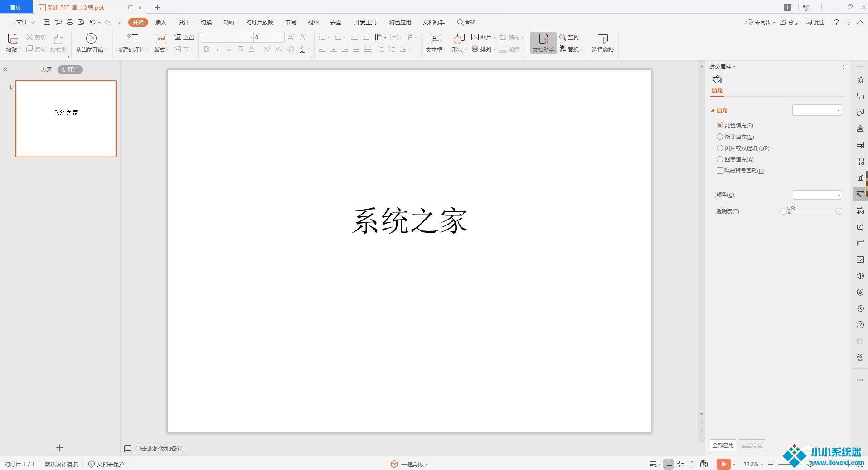This screenshot has width=868, height=470.
Task: Enable the 隐藏背景图形 checkbox
Action: click(x=720, y=171)
